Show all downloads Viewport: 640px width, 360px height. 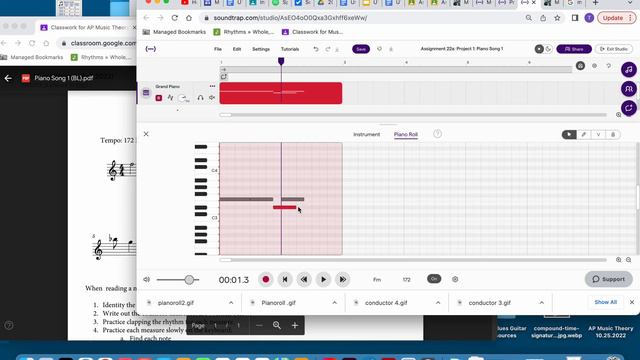605,302
